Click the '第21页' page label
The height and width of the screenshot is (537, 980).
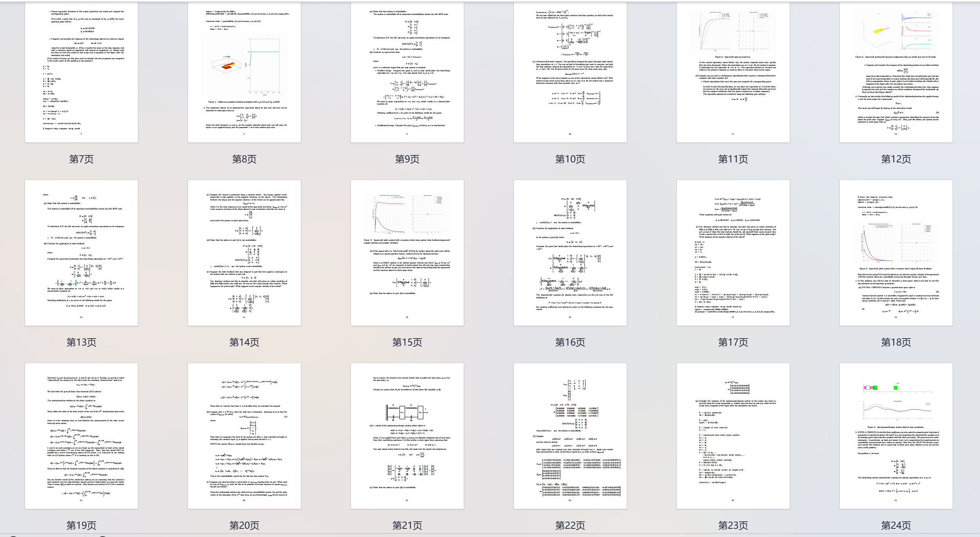[x=407, y=525]
